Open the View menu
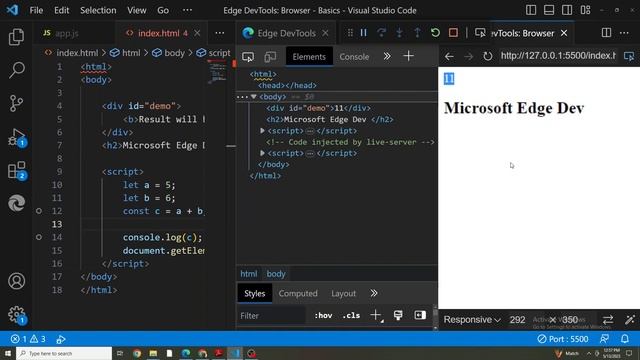Viewport: 640px width, 360px height. pos(136,10)
